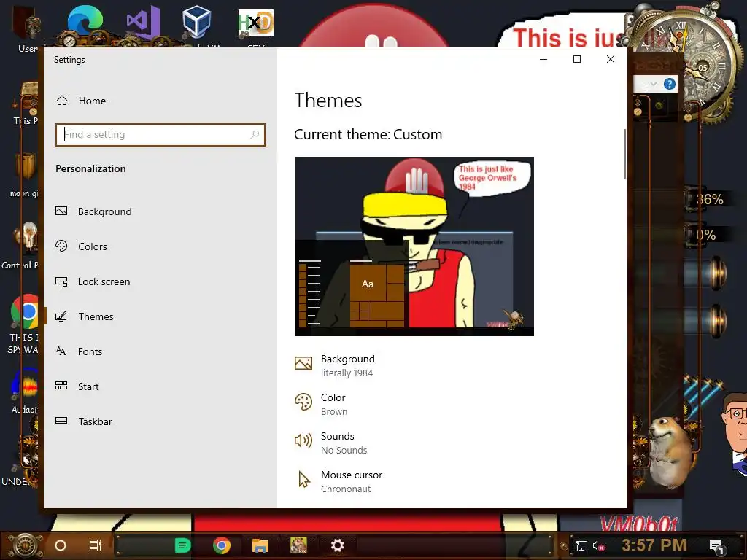Open HxD desktop icon

pos(256,23)
